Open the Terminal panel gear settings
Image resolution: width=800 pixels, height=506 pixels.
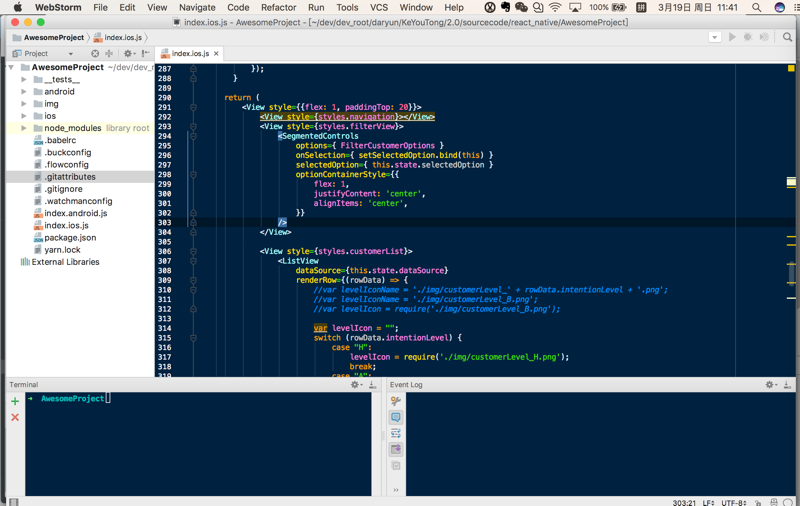tap(356, 385)
